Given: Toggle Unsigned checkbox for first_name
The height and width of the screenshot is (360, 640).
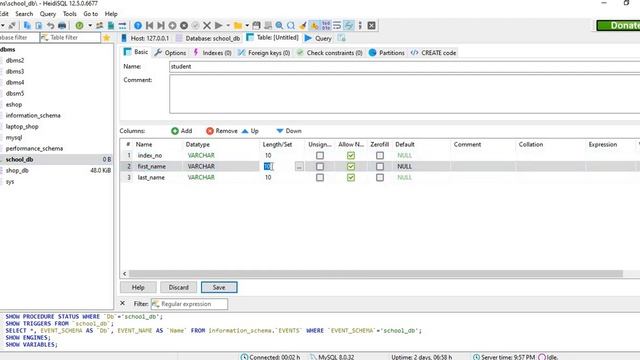Looking at the screenshot, I should click(x=320, y=167).
